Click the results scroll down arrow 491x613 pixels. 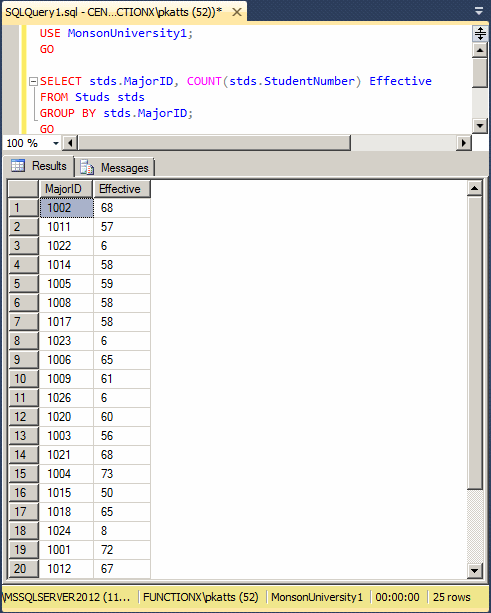point(475,571)
